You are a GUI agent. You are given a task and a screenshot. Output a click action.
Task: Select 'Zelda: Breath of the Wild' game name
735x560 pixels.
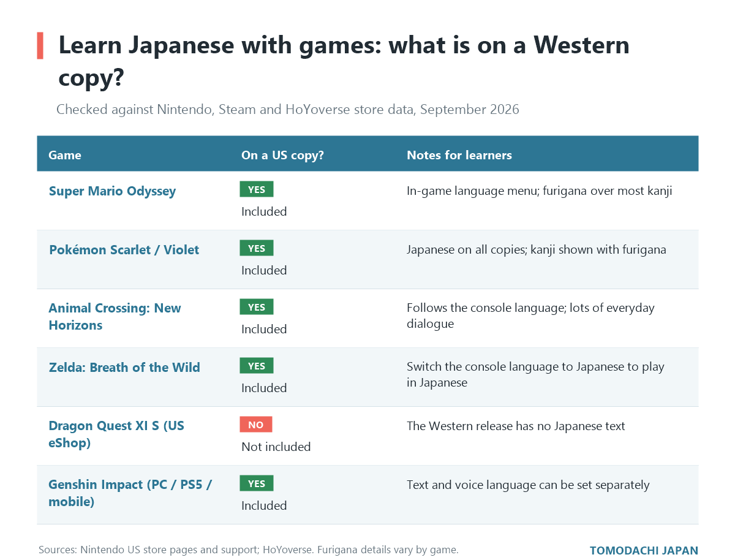point(124,368)
